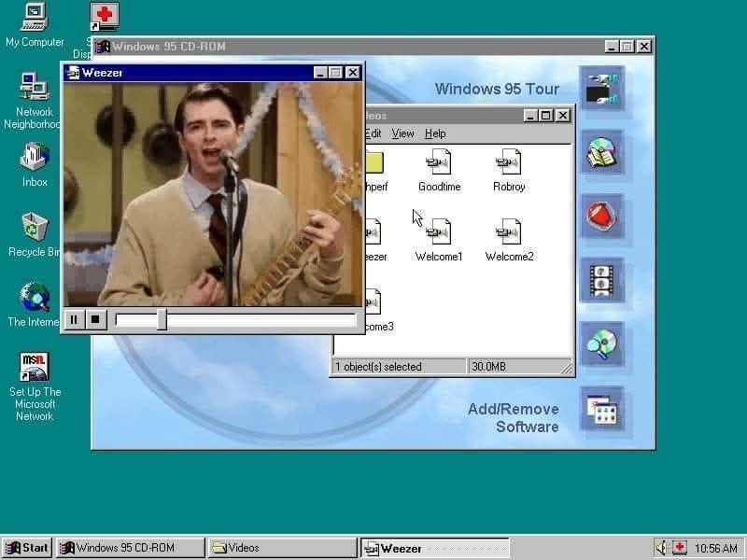Open the Help menu
Image resolution: width=747 pixels, height=560 pixels.
(x=435, y=133)
